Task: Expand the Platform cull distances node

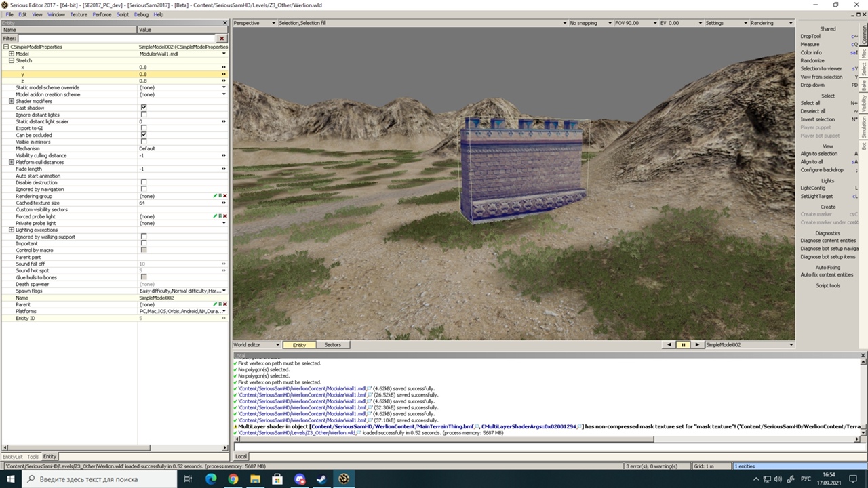Action: 12,162
